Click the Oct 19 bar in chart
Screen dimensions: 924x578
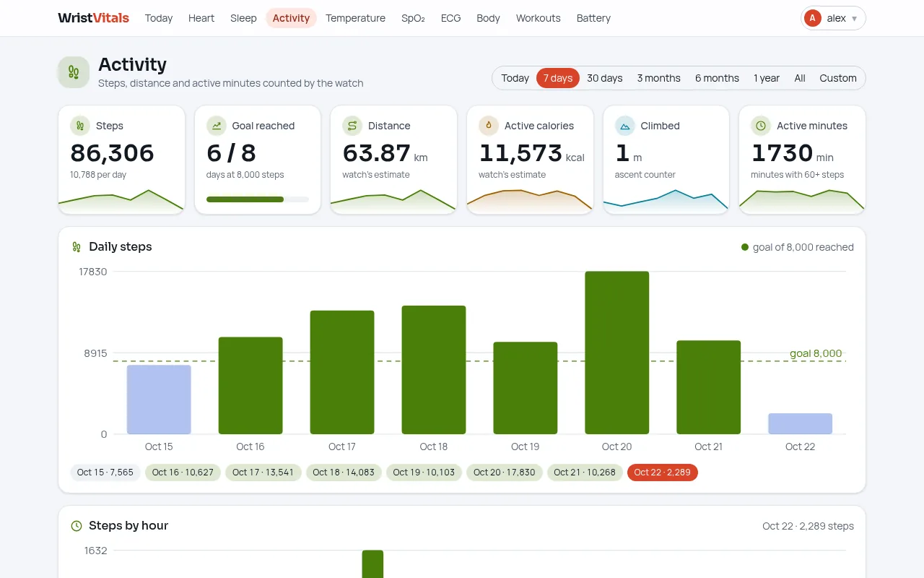tap(526, 388)
